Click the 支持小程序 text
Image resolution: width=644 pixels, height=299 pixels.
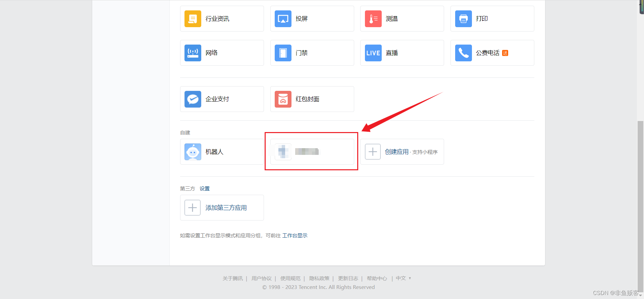[425, 152]
